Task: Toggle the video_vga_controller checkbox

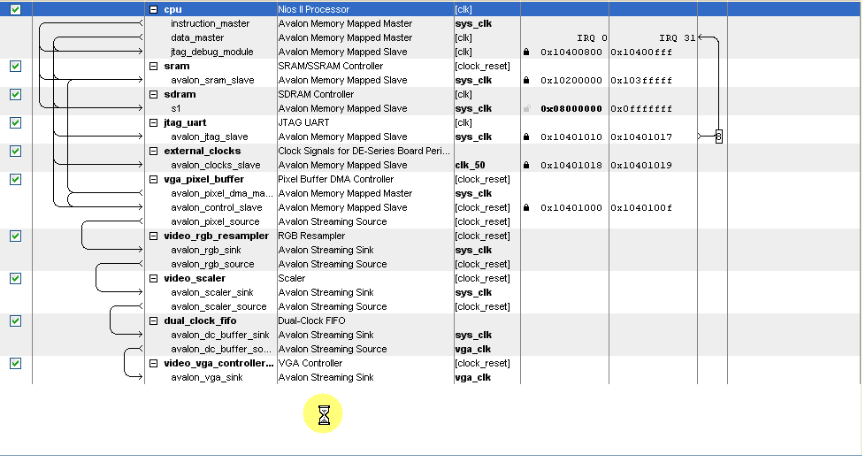Action: [15, 363]
